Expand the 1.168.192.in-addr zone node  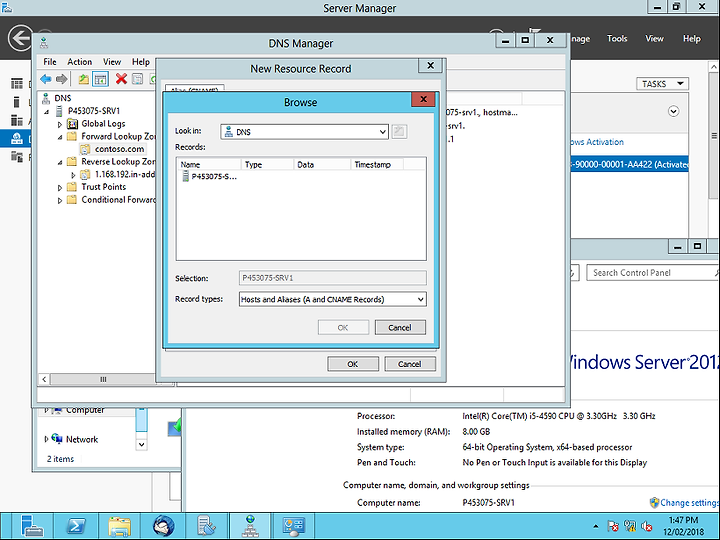73,175
